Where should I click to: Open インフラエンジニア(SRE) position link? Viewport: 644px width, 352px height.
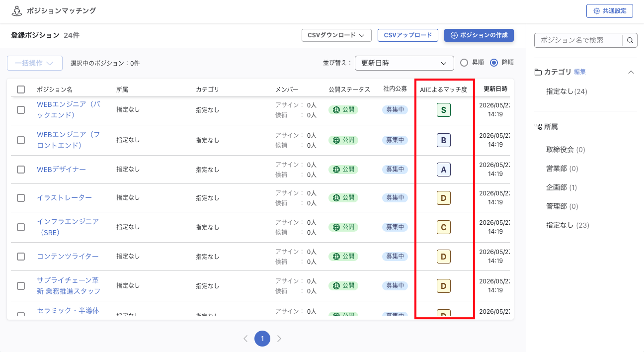[x=68, y=227]
